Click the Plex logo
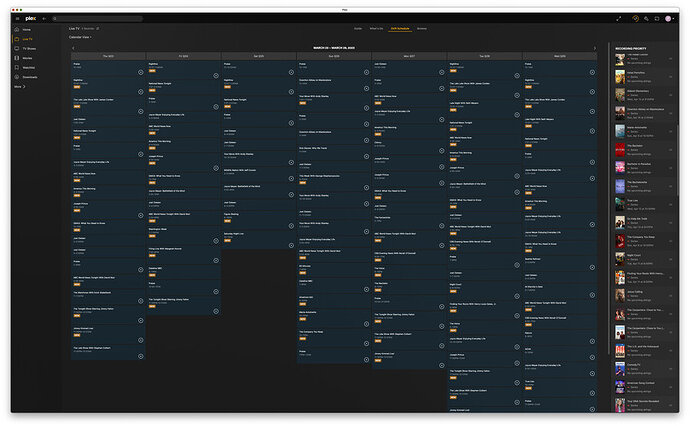 pyautogui.click(x=30, y=18)
